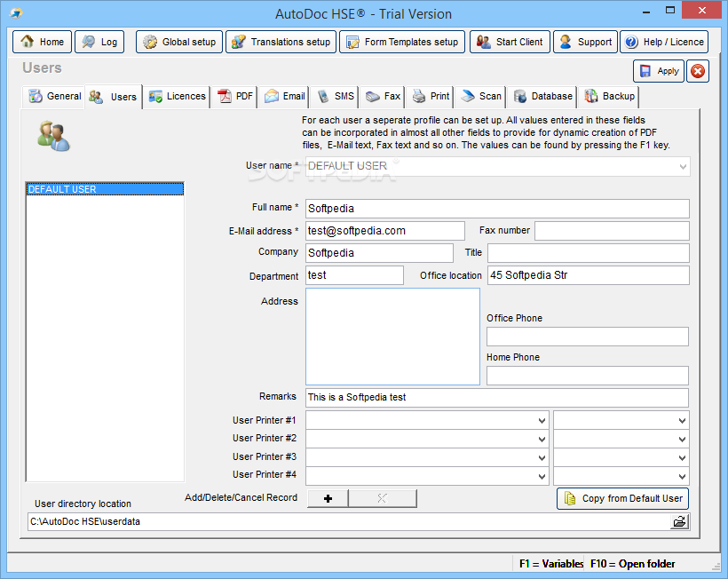Screen dimensions: 728x579
Task: Click the Start Client button
Action: point(510,42)
